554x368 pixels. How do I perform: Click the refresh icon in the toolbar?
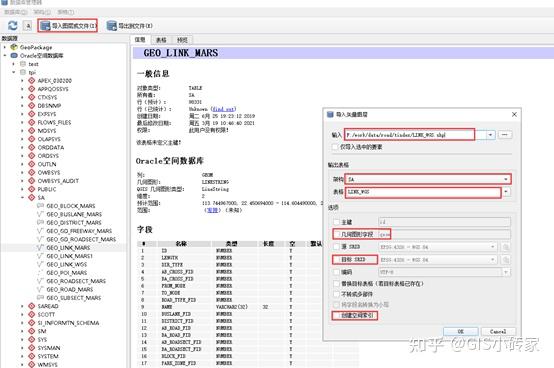coord(13,25)
